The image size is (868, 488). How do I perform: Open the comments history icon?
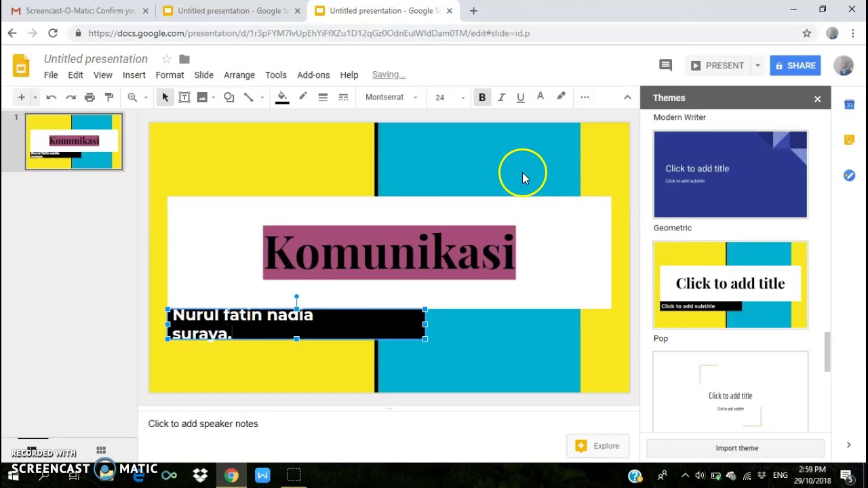click(x=665, y=65)
